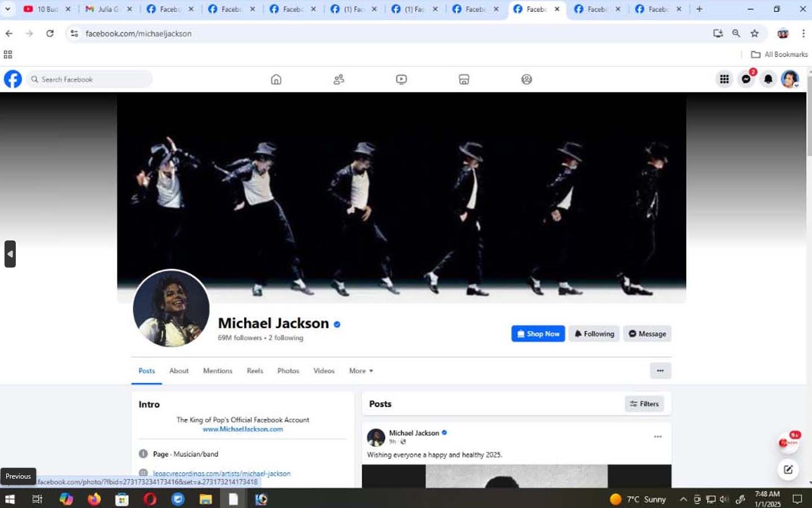Click the 7°C Sunny weather widget
The height and width of the screenshot is (508, 812).
638,499
